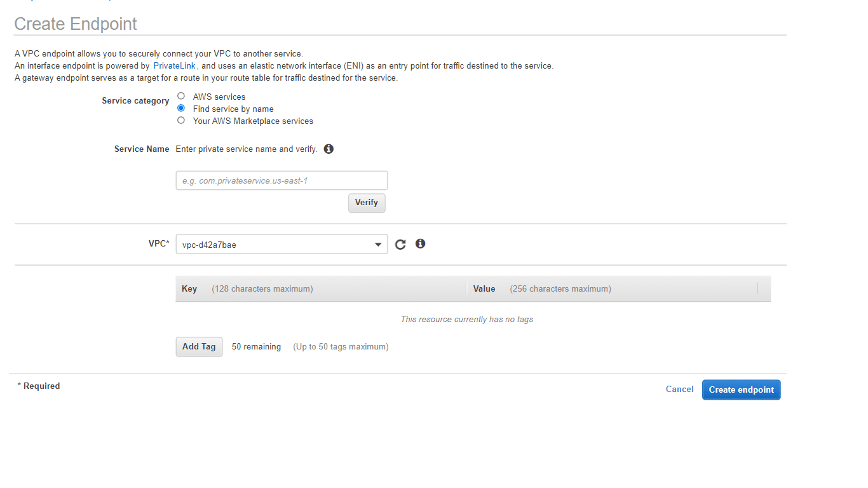868x488 pixels.
Task: Open the VPC dropdown list
Action: tap(281, 244)
